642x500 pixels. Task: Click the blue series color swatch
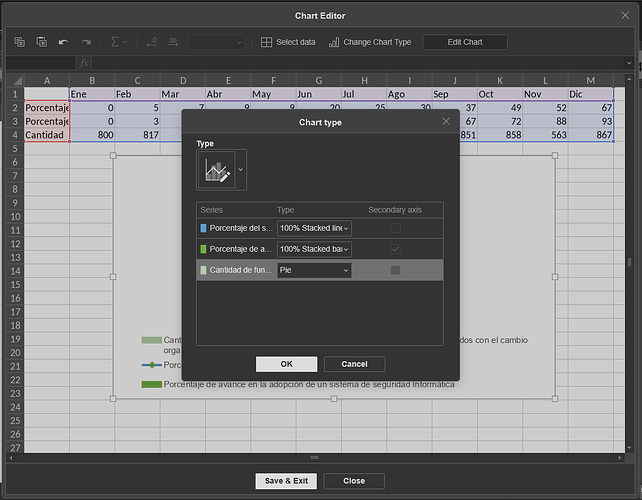point(203,229)
